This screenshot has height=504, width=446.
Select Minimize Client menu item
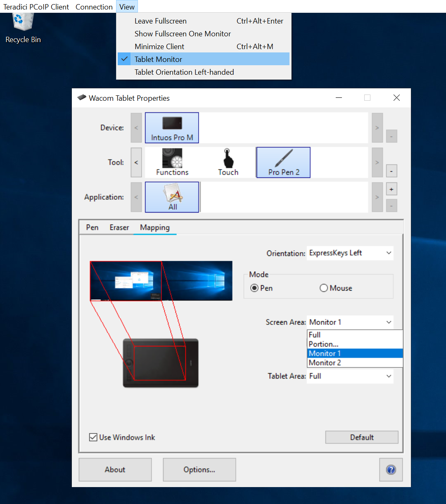pos(204,47)
